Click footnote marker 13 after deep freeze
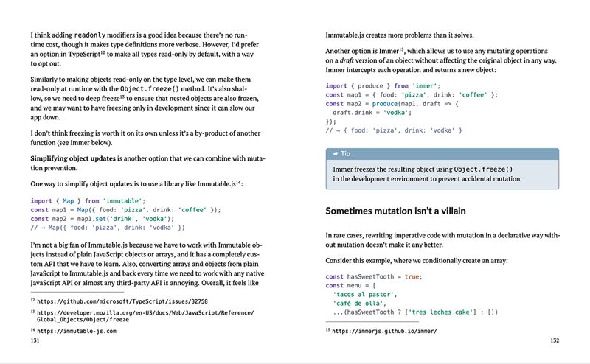The height and width of the screenshot is (364, 590). pyautogui.click(x=122, y=97)
